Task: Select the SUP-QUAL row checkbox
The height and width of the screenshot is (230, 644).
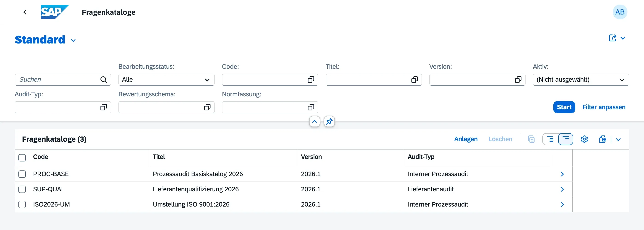Action: click(x=22, y=189)
